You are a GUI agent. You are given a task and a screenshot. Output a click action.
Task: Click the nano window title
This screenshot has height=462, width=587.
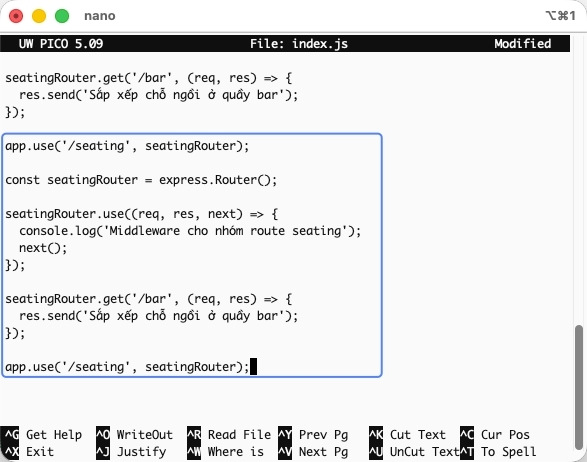tap(100, 16)
